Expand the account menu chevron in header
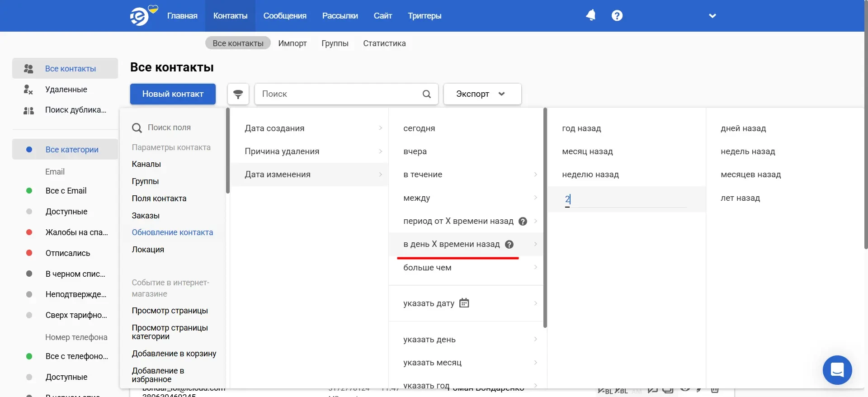 pyautogui.click(x=712, y=16)
